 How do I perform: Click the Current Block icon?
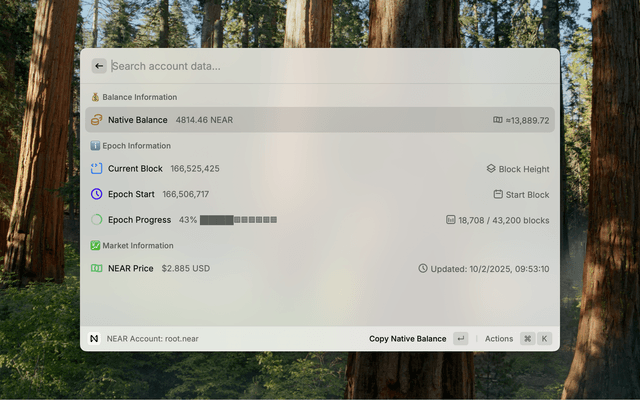point(97,169)
